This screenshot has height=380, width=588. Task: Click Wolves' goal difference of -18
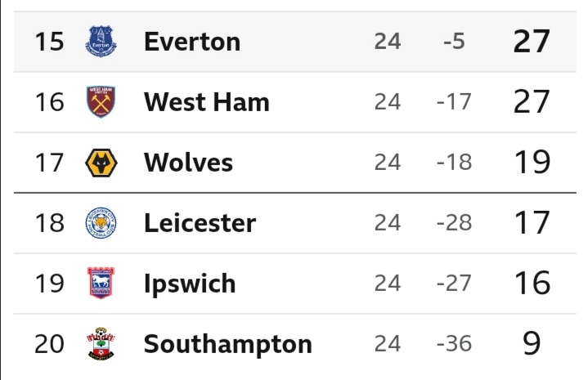pyautogui.click(x=454, y=163)
